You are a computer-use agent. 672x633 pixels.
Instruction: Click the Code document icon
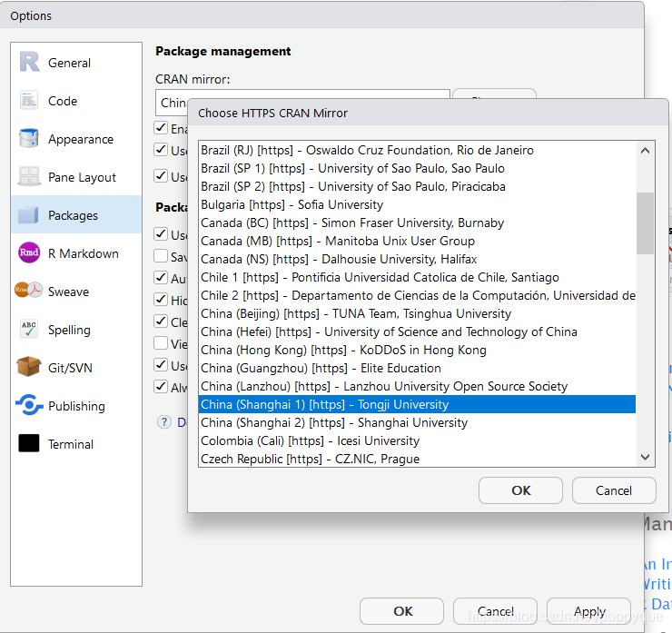pos(29,100)
